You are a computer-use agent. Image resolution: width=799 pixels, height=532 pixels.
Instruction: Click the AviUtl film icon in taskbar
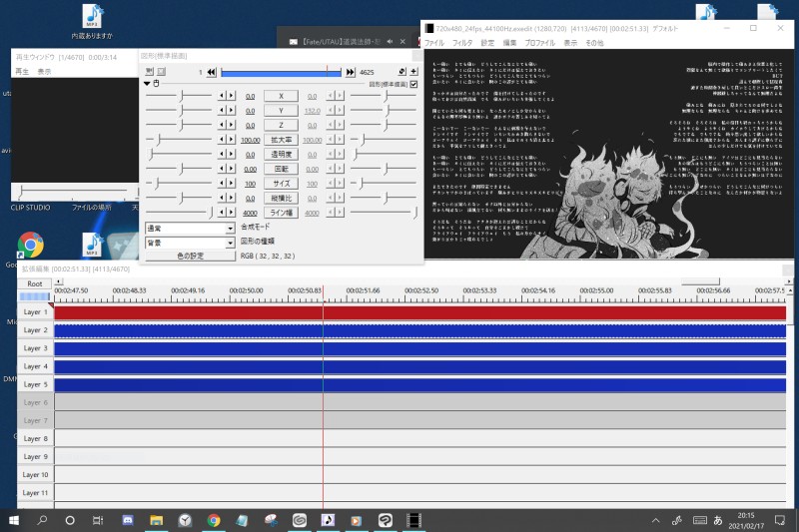pos(414,520)
